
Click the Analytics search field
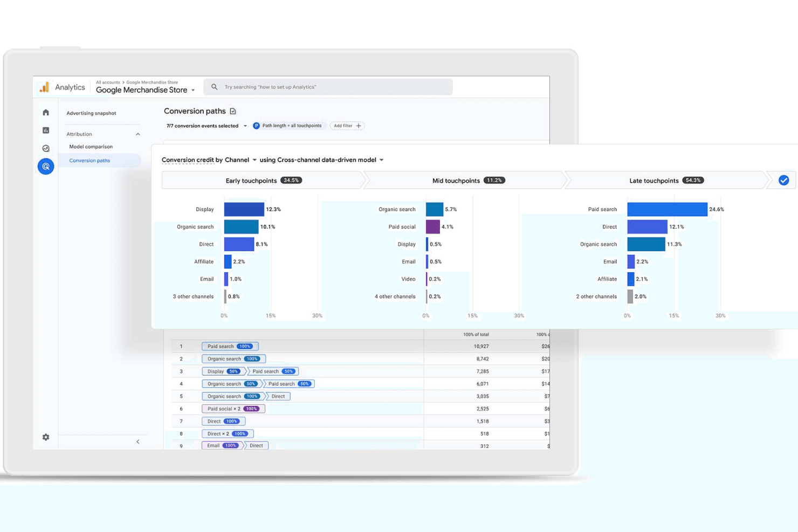tap(328, 87)
